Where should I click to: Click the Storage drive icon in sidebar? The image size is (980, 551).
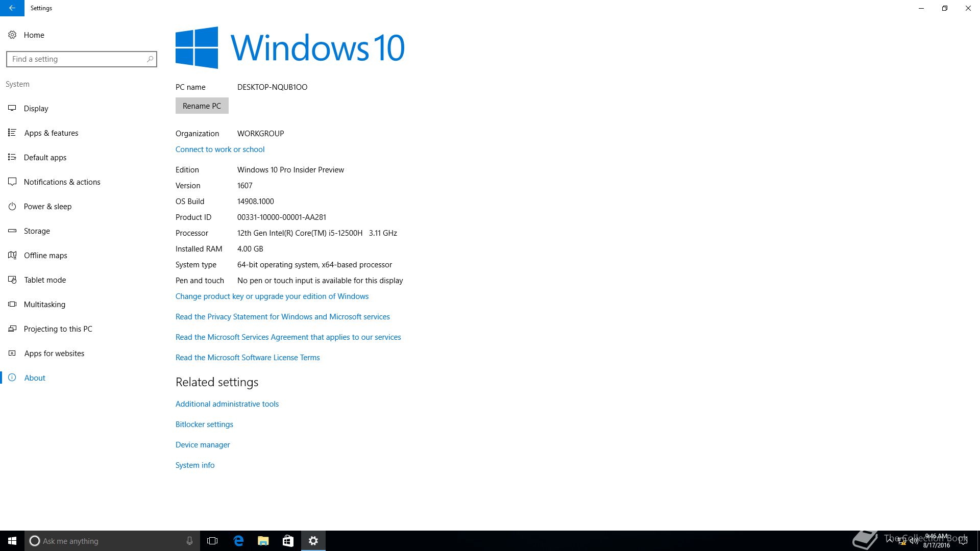coord(12,231)
